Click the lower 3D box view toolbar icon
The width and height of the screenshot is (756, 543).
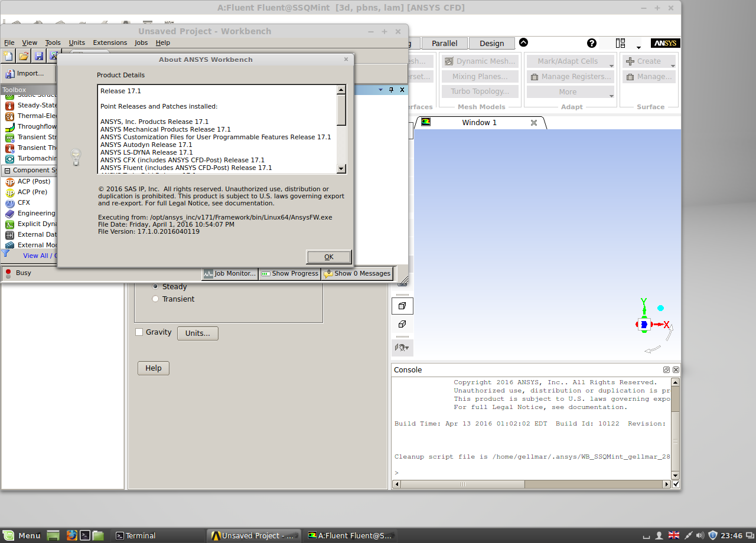point(402,324)
